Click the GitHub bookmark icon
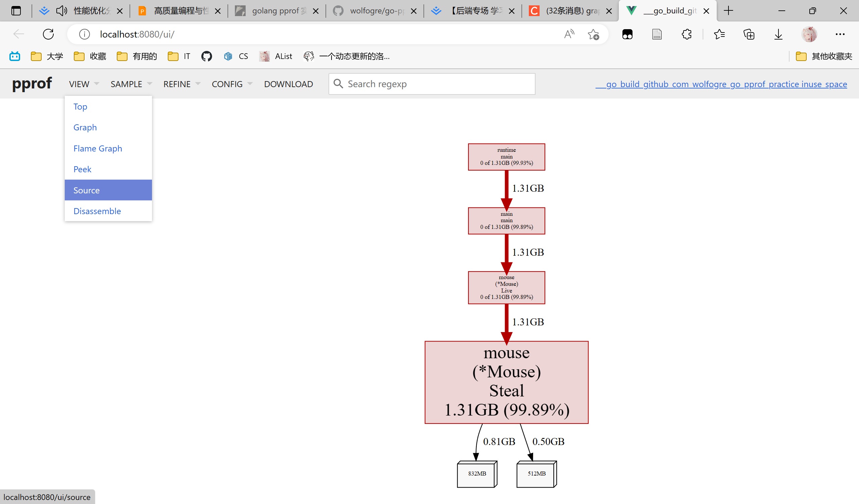The image size is (859, 504). [206, 56]
